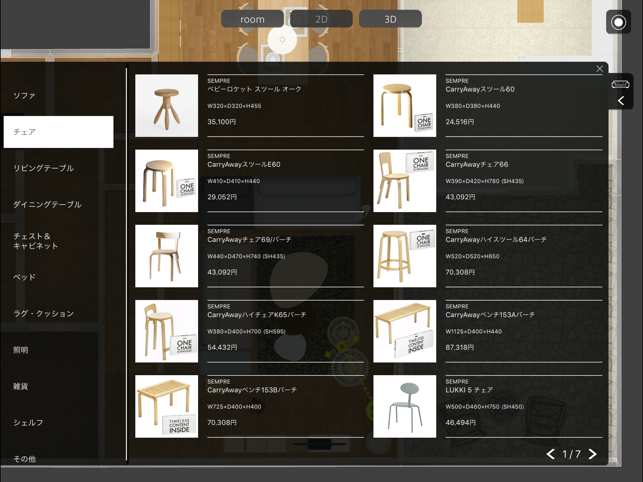Select 雑貨 category
643x482 pixels.
[21, 386]
